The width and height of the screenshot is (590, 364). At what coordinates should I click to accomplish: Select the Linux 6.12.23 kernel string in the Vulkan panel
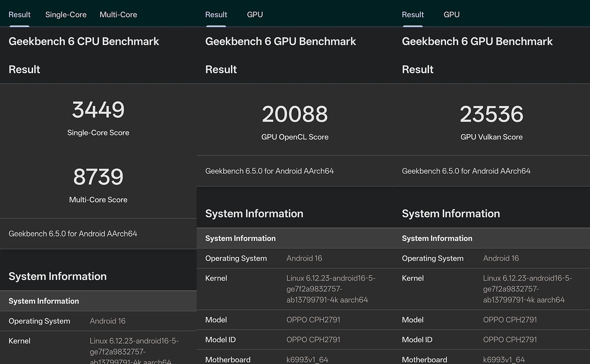528,289
